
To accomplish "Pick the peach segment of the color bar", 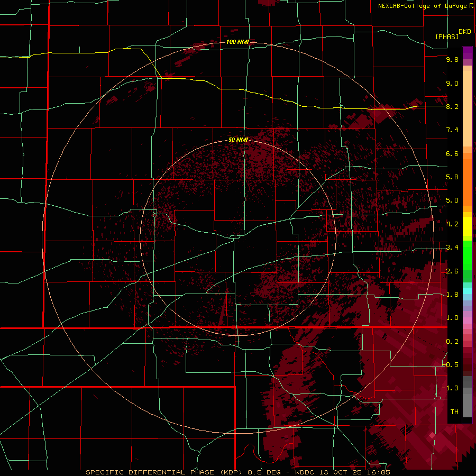I will click(x=467, y=108).
